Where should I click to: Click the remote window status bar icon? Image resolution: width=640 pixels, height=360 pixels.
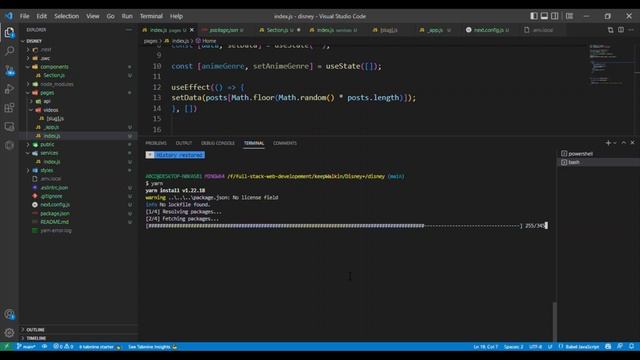click(x=6, y=347)
